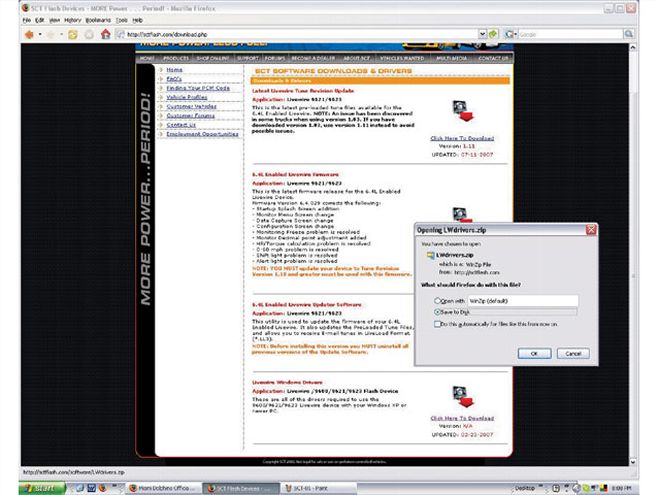Click Here To Download under version 1.11
The image size is (660, 495).
point(462,138)
